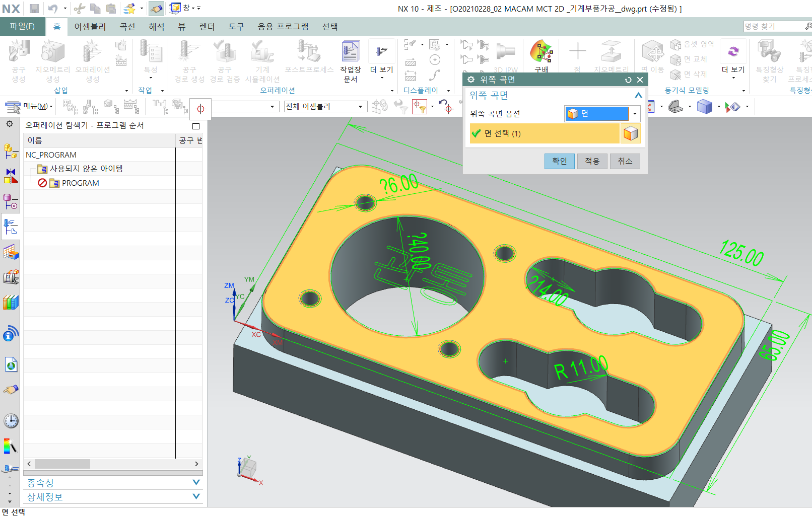This screenshot has width=812, height=516.
Task: Open the Roles pointing hand sidebar tab
Action: pyautogui.click(x=11, y=390)
